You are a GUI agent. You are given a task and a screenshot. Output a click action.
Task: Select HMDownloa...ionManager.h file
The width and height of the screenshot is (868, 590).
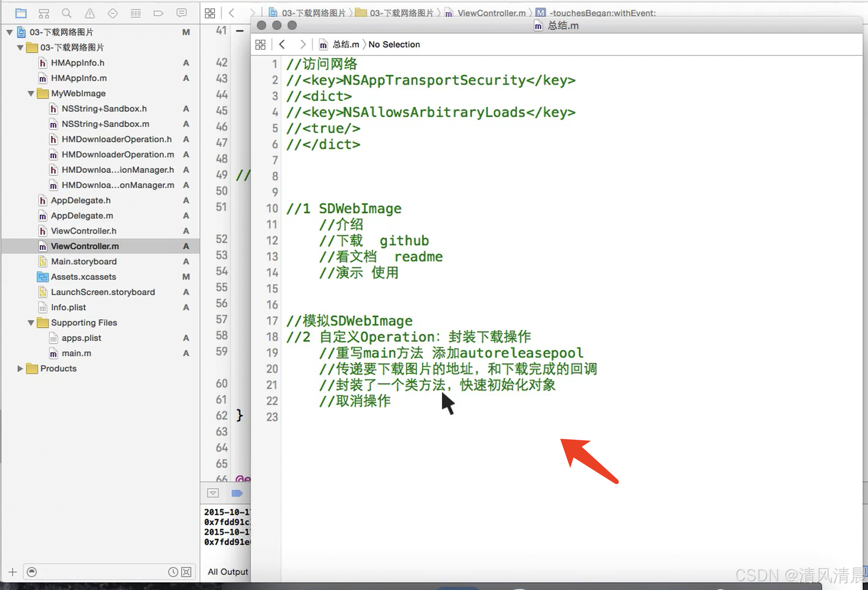118,170
